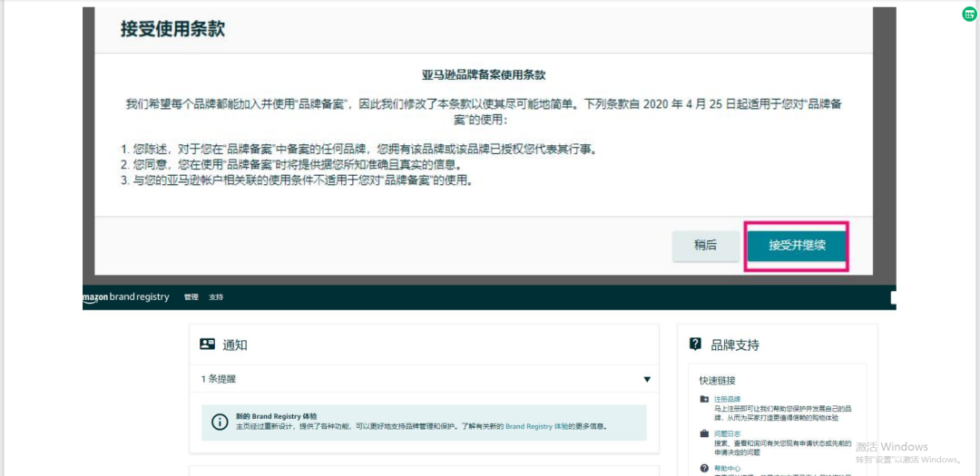Screen dimensions: 980x476
Task: Click the 亚马逊品牌备案使用条款 heading text
Action: pos(484,75)
